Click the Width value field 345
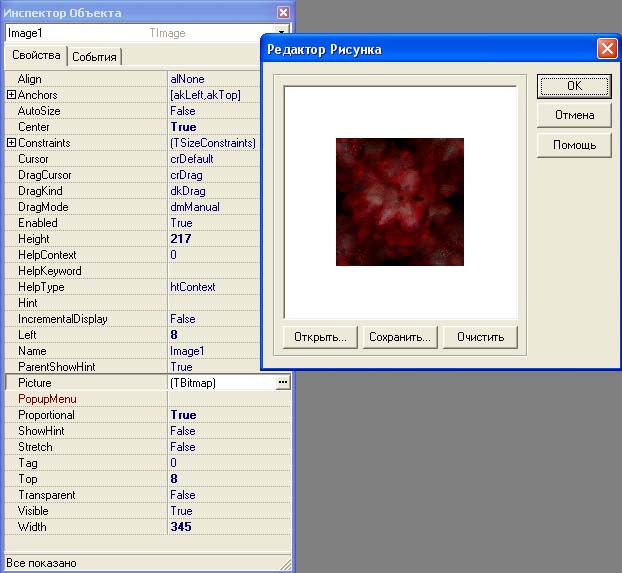 click(229, 527)
